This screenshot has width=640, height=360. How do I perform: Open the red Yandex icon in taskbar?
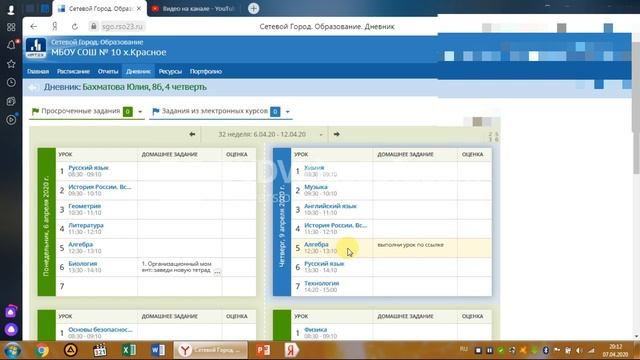[x=291, y=350]
